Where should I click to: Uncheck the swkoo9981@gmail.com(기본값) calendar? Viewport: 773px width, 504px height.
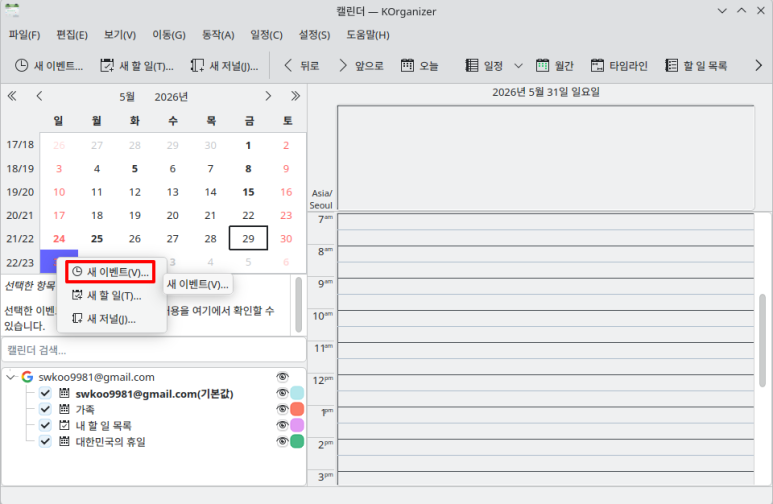pyautogui.click(x=45, y=393)
